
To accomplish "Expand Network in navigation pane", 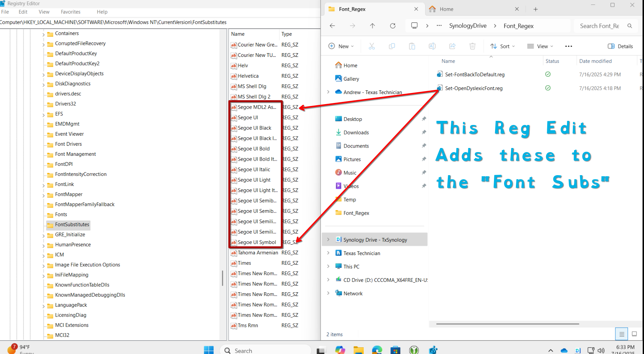I will [328, 293].
